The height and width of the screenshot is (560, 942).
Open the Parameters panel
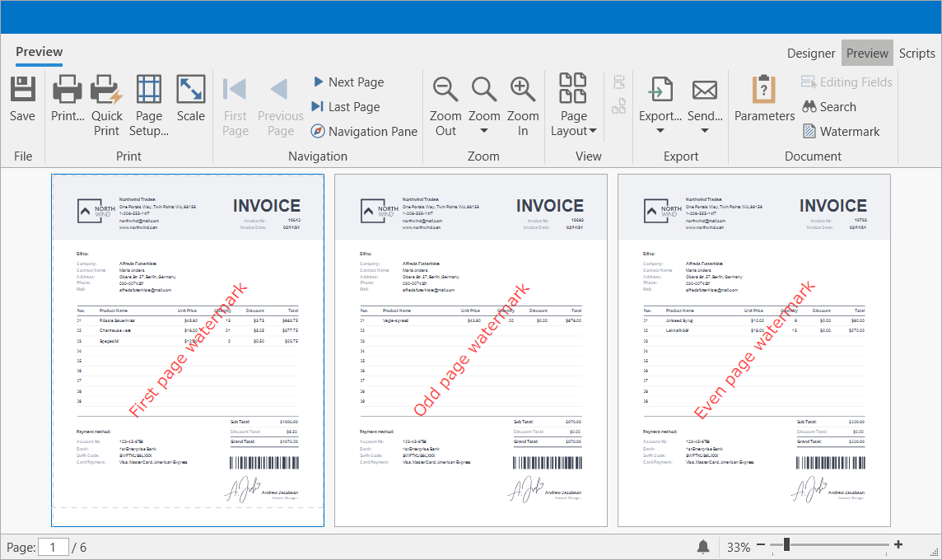point(764,99)
